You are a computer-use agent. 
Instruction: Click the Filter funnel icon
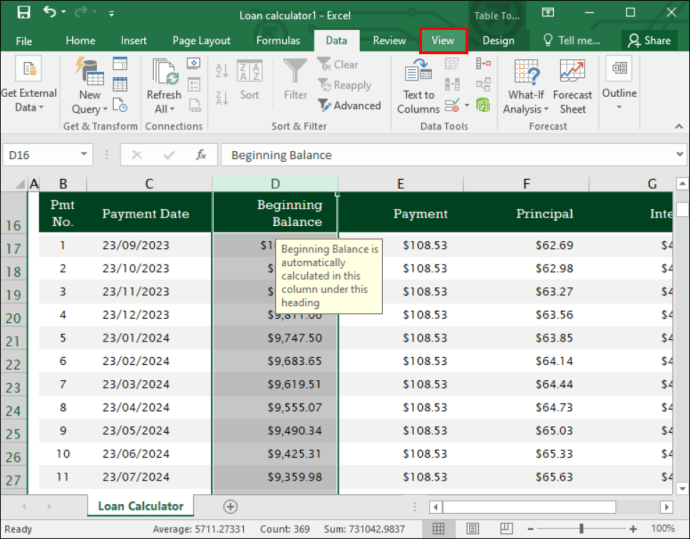(x=295, y=72)
